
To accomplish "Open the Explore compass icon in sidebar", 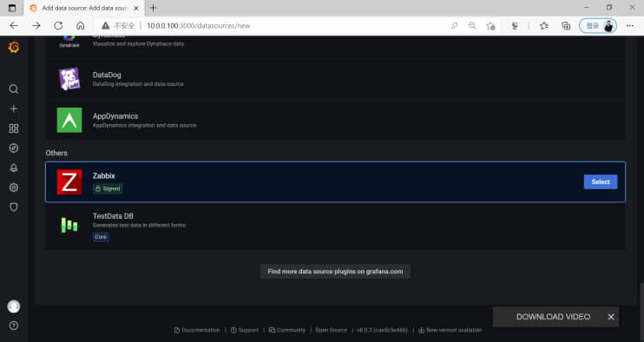I will pos(14,148).
